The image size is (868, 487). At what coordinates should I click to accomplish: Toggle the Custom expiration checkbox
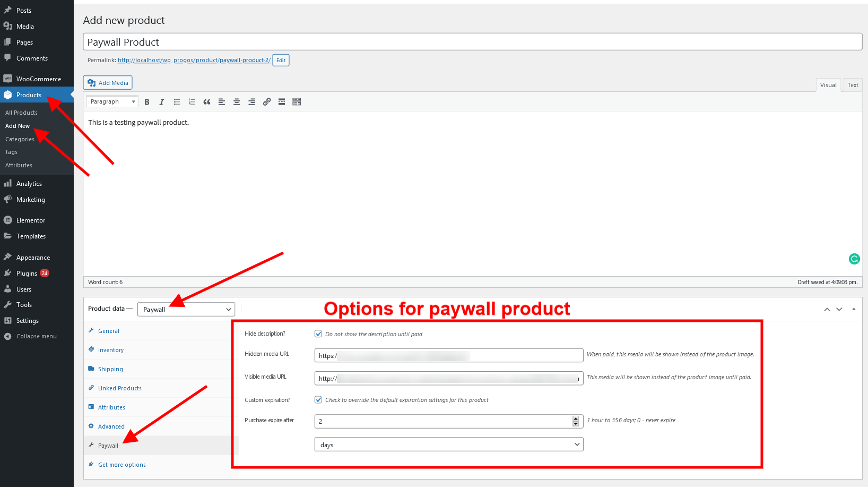(x=318, y=399)
